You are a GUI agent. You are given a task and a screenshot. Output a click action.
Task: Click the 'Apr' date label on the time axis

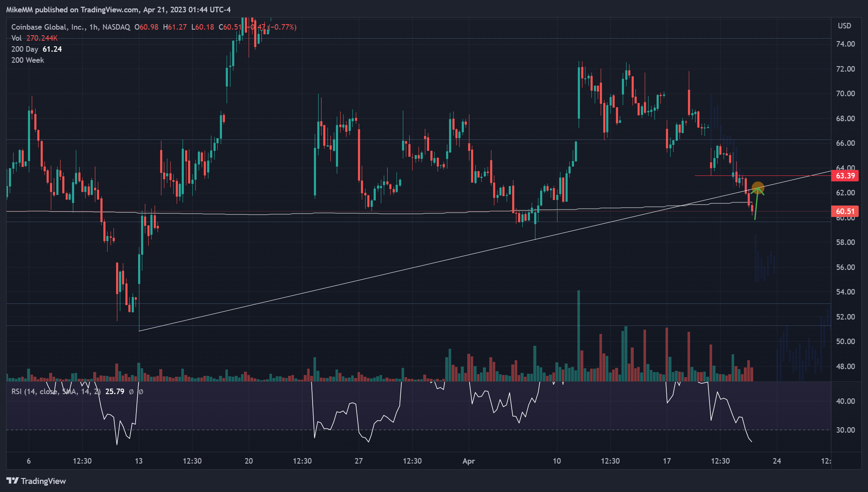click(469, 461)
